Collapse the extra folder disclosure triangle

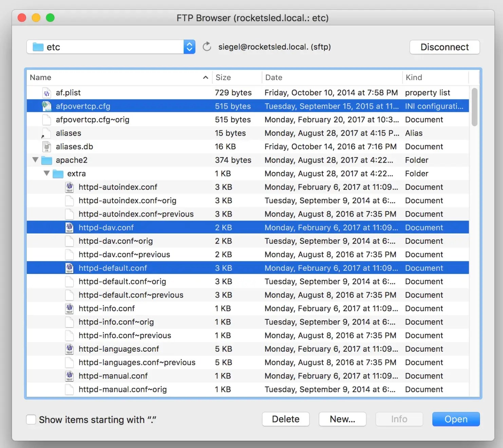click(46, 173)
